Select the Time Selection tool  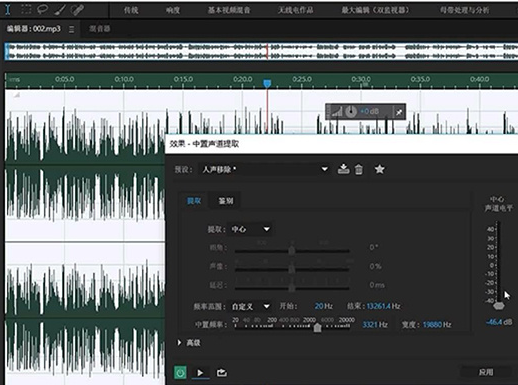(x=8, y=10)
